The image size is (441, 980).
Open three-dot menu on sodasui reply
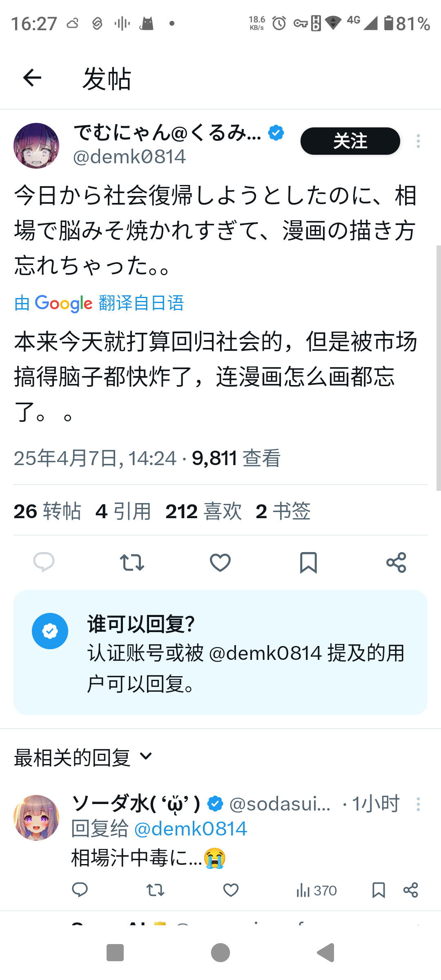418,804
